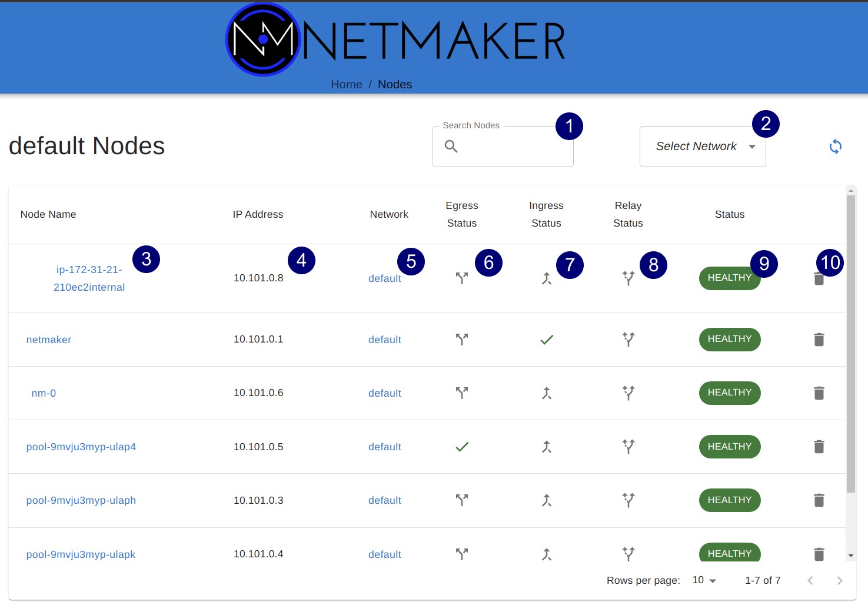The height and width of the screenshot is (615, 868).
Task: Click relay icon for netmaker node
Action: coord(628,340)
